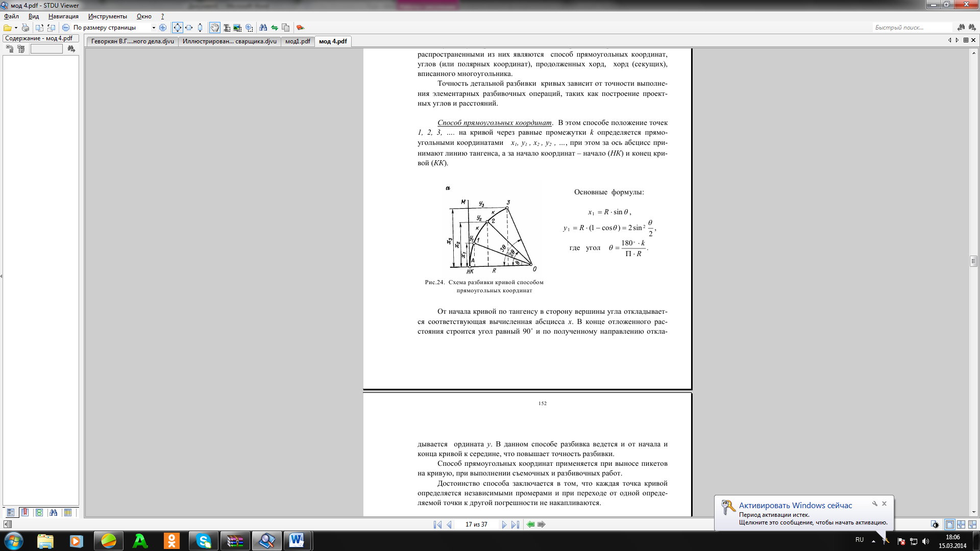
Task: Open the Инструменты menu
Action: 107,16
